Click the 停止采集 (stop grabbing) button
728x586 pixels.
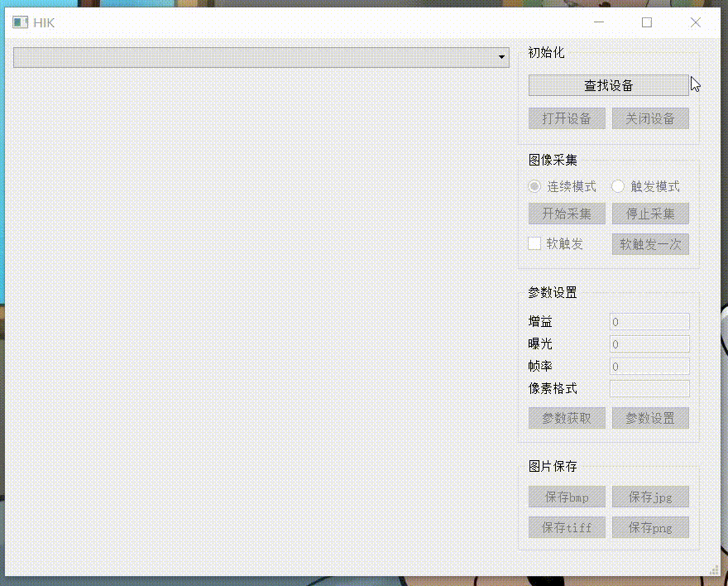650,214
